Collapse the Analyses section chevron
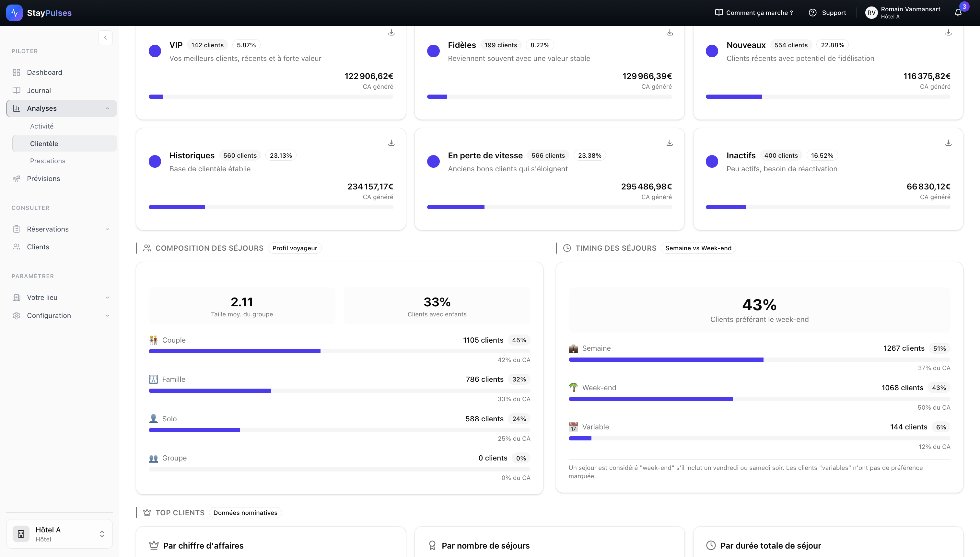 [107, 108]
